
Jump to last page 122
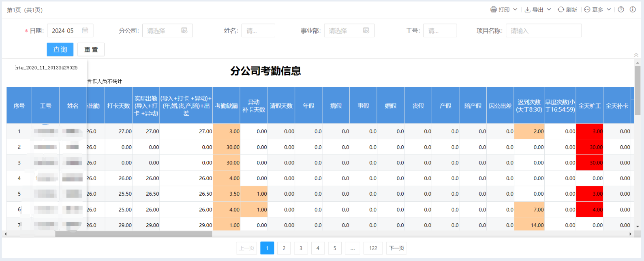pyautogui.click(x=373, y=248)
